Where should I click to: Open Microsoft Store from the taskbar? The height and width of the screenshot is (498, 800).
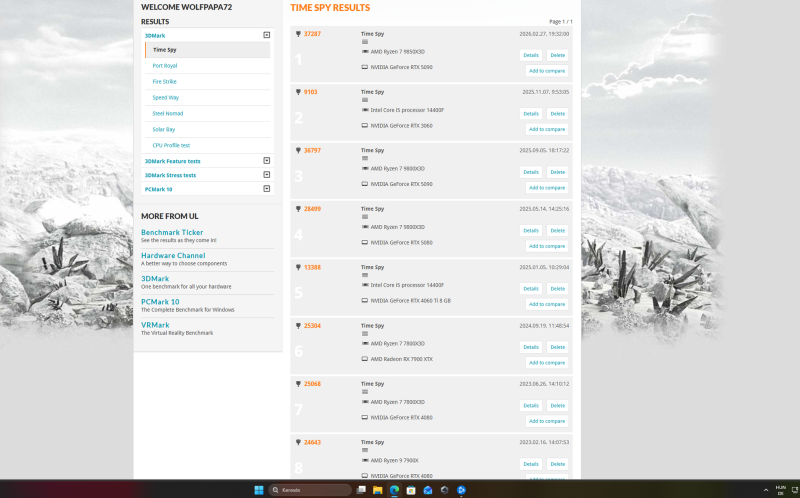click(411, 490)
